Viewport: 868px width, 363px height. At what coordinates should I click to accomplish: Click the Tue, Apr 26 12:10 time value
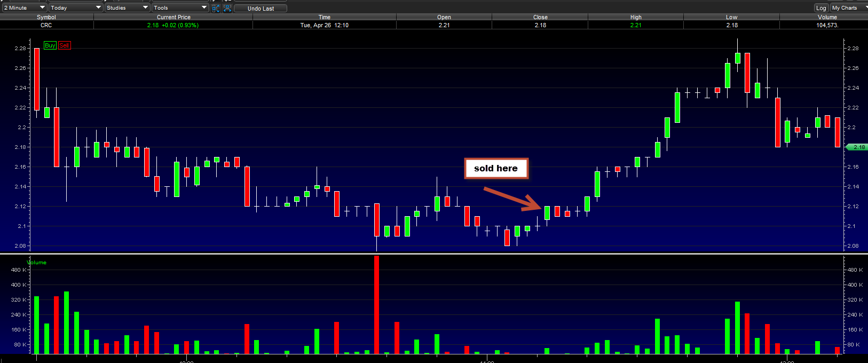pyautogui.click(x=325, y=25)
